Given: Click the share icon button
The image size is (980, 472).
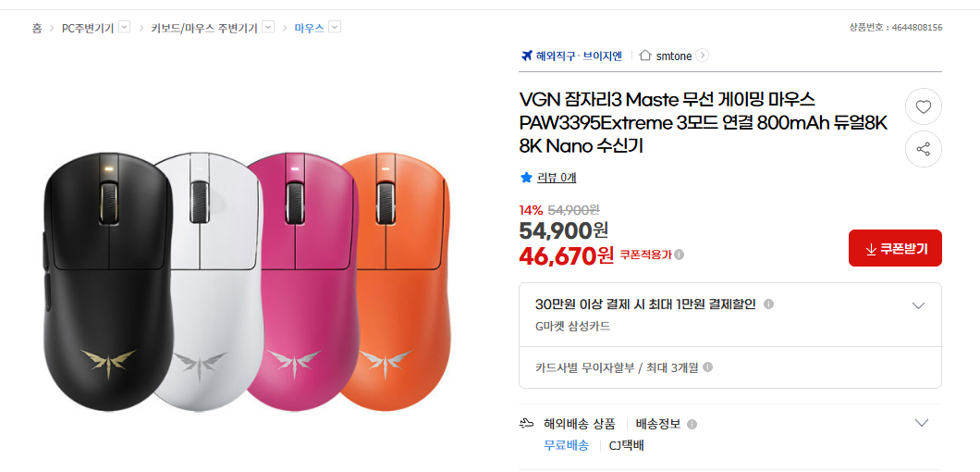Looking at the screenshot, I should pyautogui.click(x=923, y=149).
